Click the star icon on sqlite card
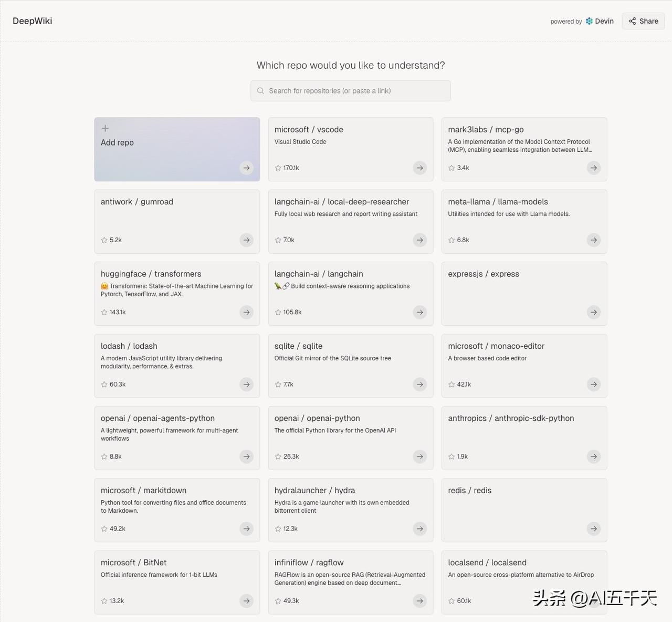This screenshot has height=622, width=672. 278,385
